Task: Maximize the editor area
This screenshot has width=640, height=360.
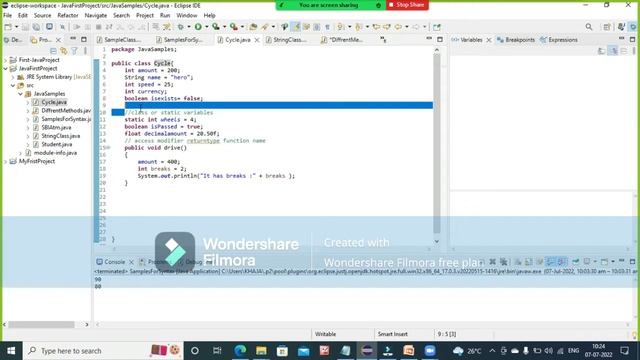Action: 440,39
